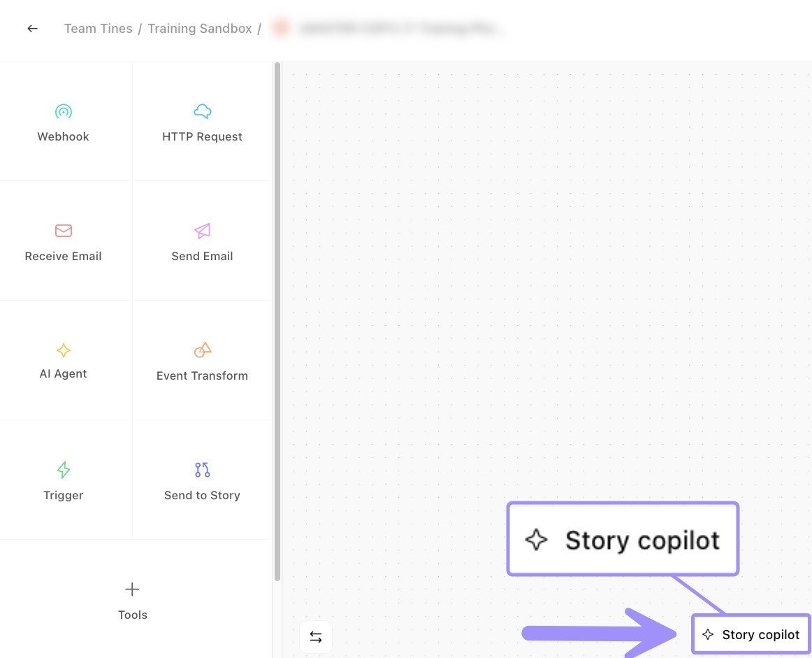Image resolution: width=812 pixels, height=658 pixels.
Task: Click the back arrow in header
Action: coord(32,29)
